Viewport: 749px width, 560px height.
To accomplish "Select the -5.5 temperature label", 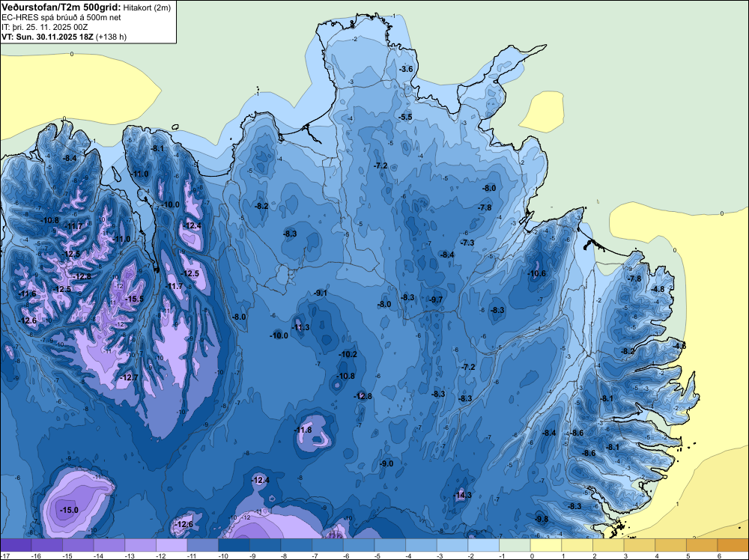I will click(405, 117).
